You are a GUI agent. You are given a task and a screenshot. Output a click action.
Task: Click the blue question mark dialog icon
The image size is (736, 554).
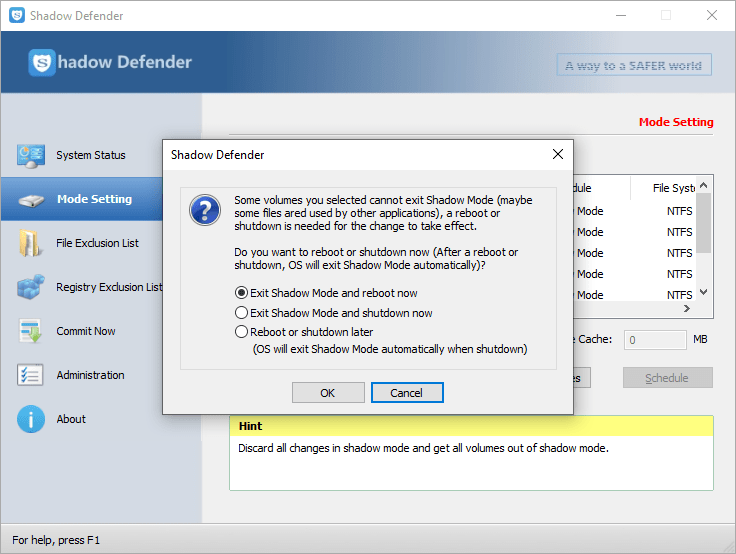205,210
